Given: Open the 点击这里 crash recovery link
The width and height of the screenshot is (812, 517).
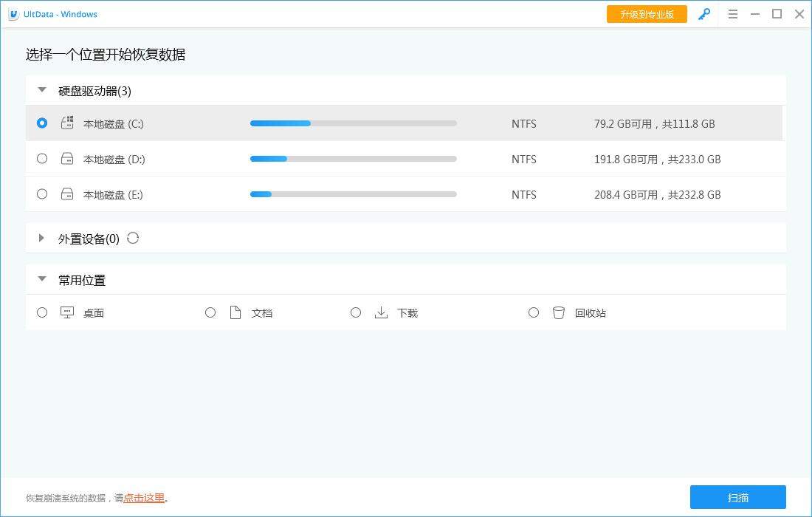Looking at the screenshot, I should [x=144, y=498].
